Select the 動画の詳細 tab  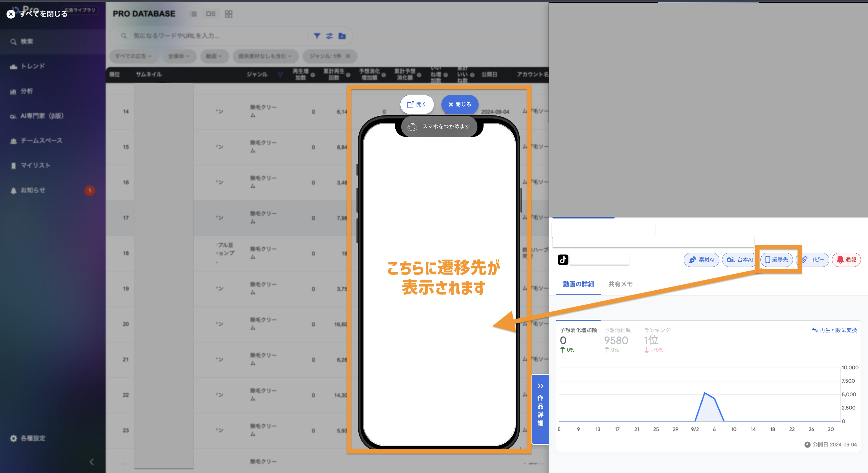point(578,284)
